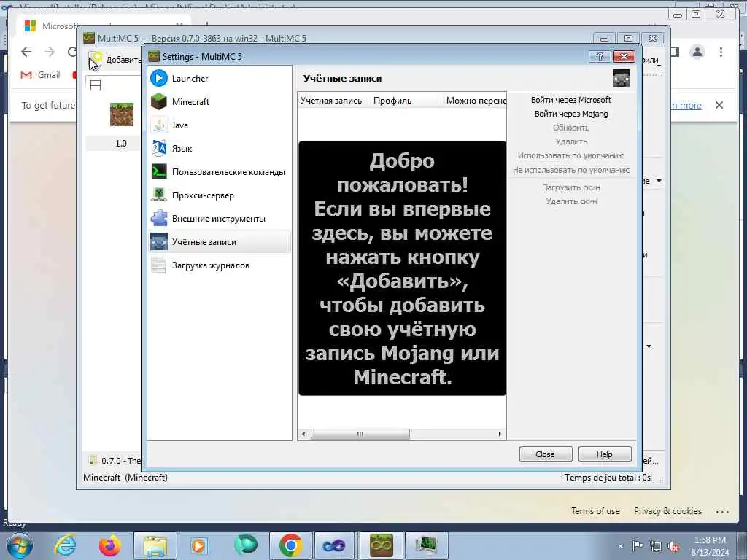Screen dimensions: 747x560
Task: Click the accounts list scroll-right arrow
Action: tap(500, 434)
